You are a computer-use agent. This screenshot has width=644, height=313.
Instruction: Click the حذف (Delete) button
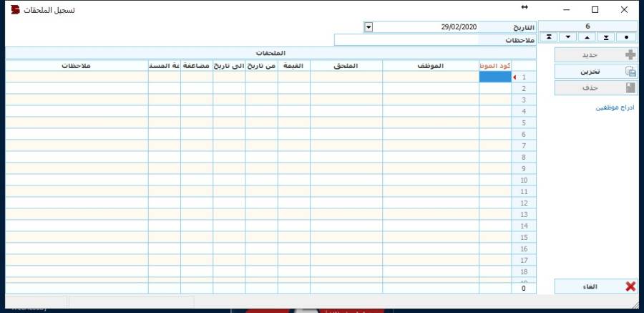[x=596, y=87]
